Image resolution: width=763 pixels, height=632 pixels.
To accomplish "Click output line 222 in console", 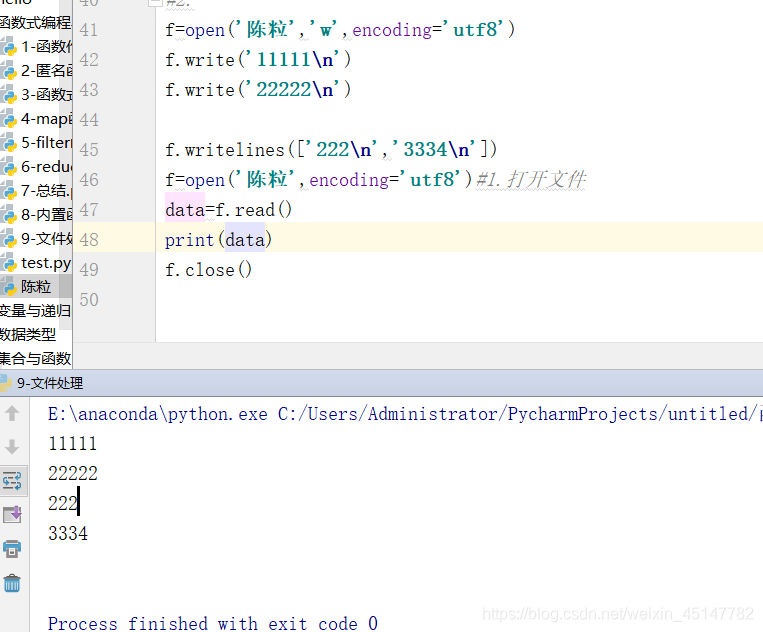I will point(63,504).
